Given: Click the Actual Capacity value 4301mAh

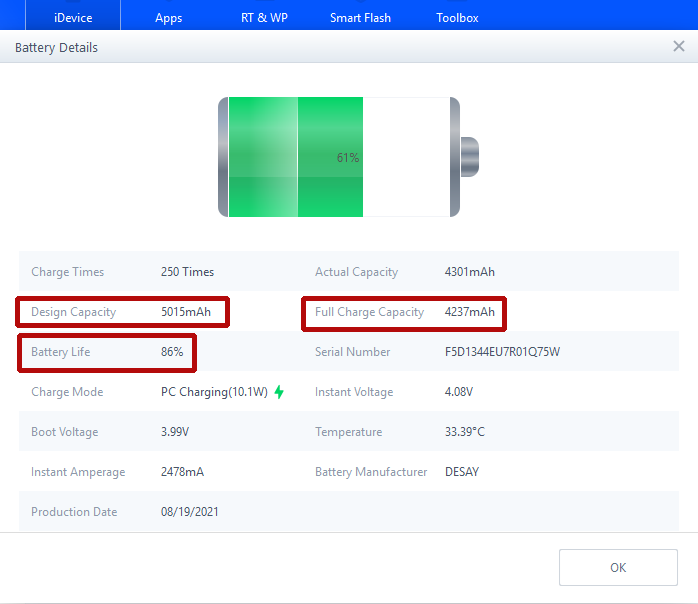Looking at the screenshot, I should pyautogui.click(x=470, y=272).
